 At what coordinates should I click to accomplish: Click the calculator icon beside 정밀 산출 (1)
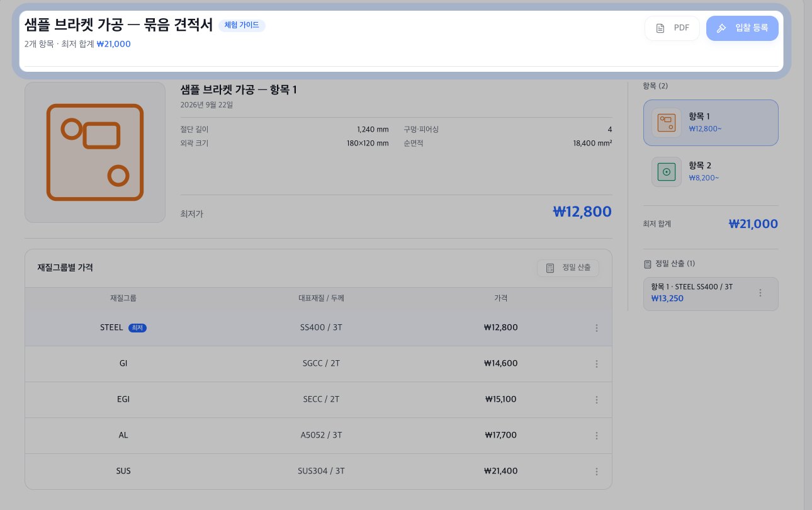(647, 264)
